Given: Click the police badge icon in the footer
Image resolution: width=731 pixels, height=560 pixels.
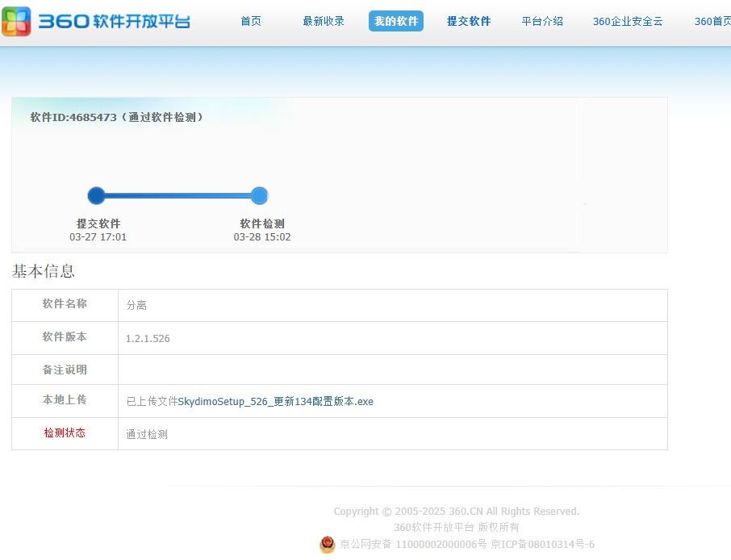Looking at the screenshot, I should pyautogui.click(x=328, y=545).
